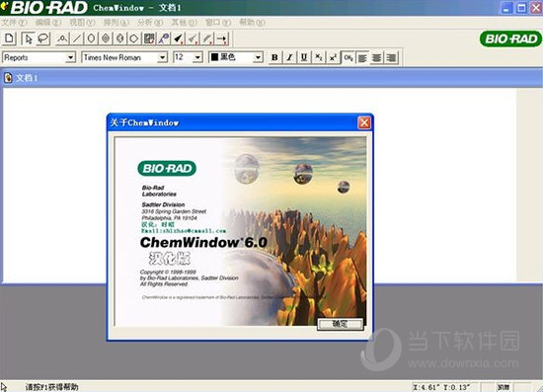This screenshot has height=392, width=543.
Task: Open the Reports style dropdown
Action: [x=71, y=57]
